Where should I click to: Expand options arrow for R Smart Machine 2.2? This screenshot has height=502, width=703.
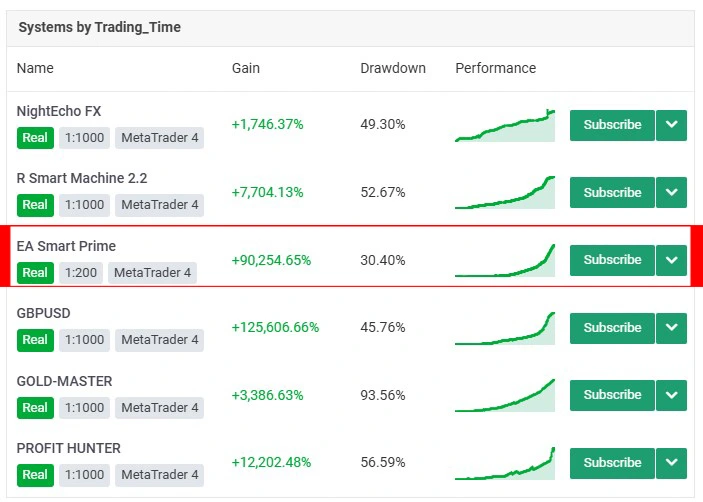coord(671,192)
